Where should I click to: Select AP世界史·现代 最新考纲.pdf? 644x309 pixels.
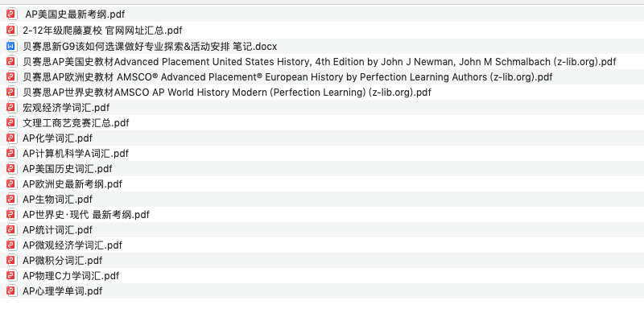pos(322,215)
